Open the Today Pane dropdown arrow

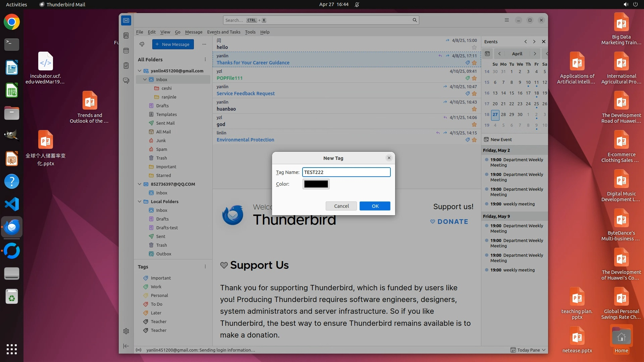543,350
